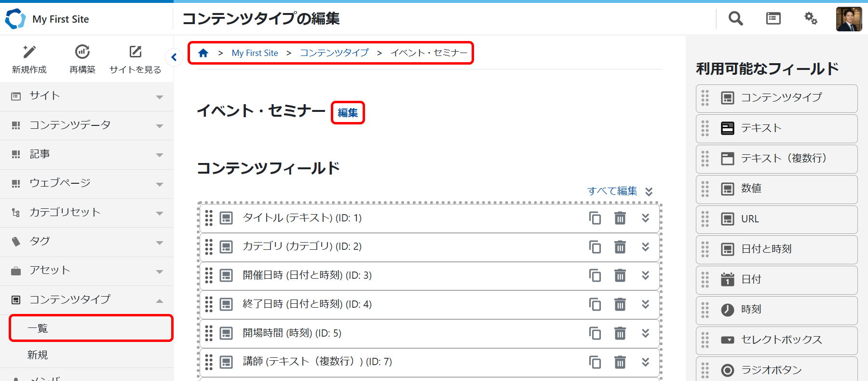Click My First Site breadcrumb link

pos(255,53)
